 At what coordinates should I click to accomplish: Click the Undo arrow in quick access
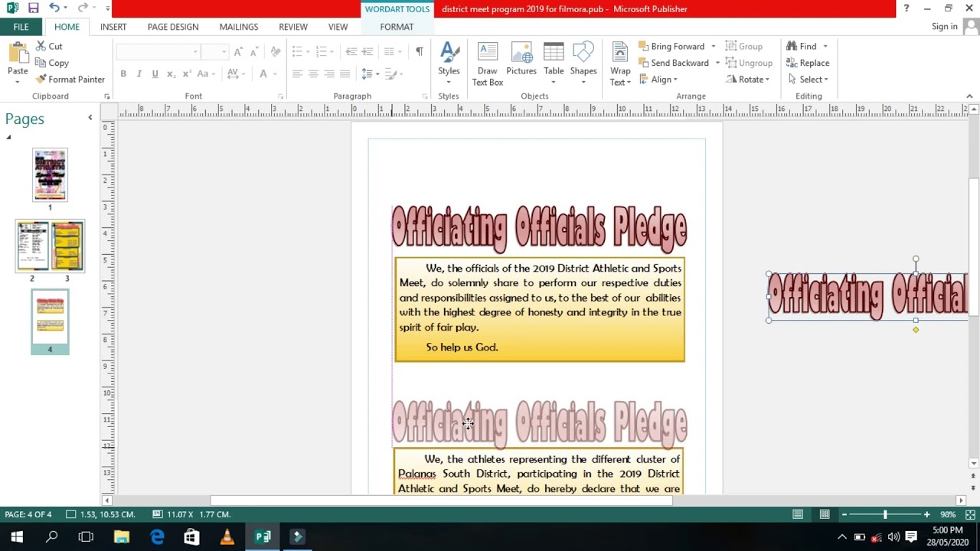(54, 8)
